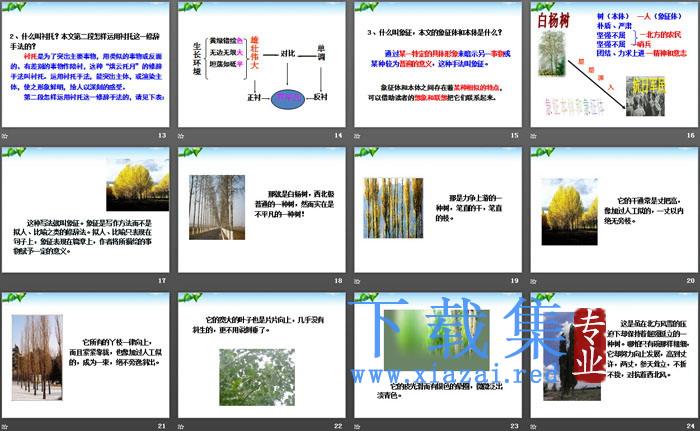This screenshot has height=431, width=700.
Task: Click animation star icon under slide 24
Action: point(533,427)
